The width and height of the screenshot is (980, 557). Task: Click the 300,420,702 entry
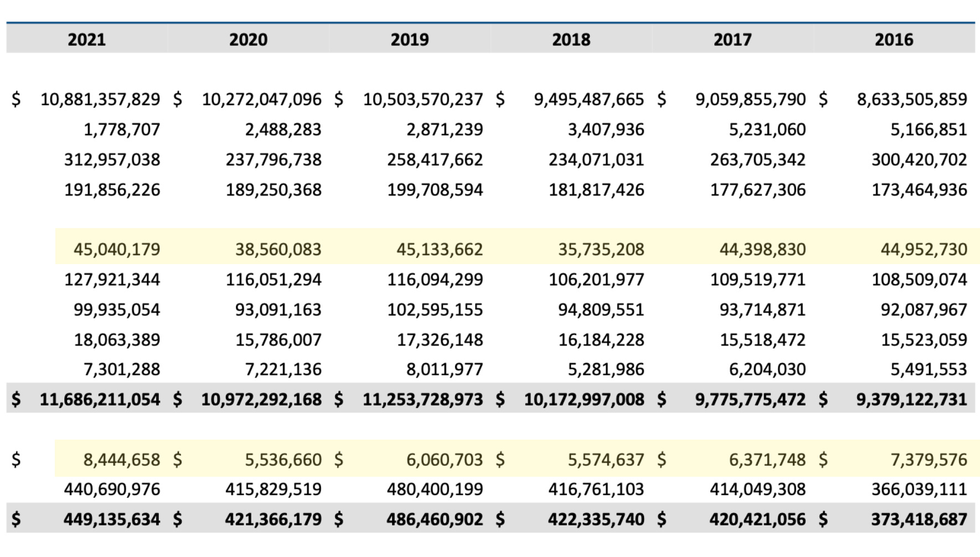920,159
